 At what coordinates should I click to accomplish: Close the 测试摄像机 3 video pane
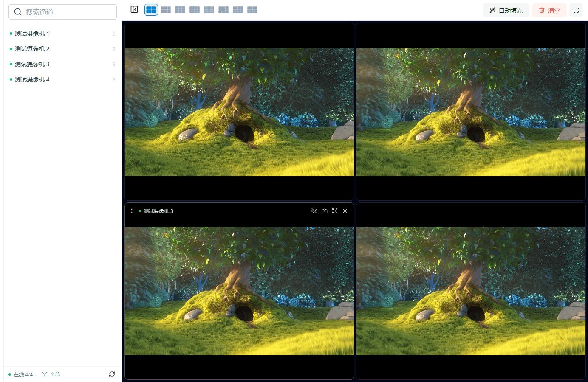tap(345, 211)
